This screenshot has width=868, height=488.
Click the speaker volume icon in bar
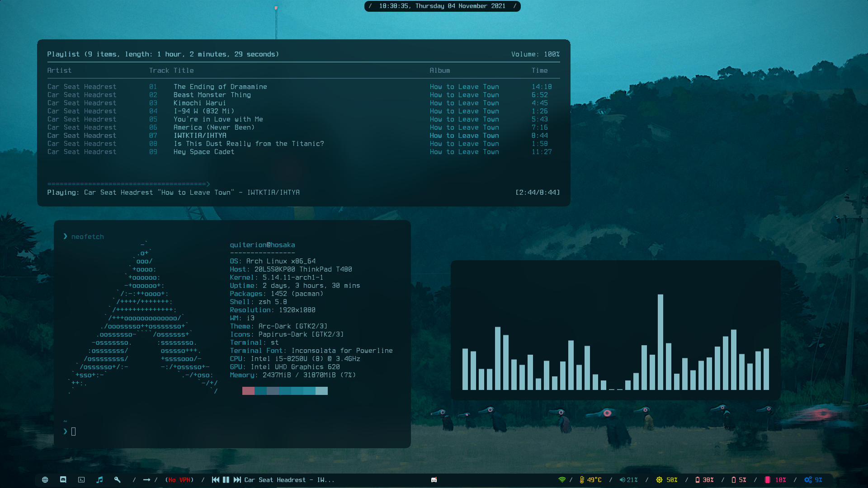[x=622, y=480]
